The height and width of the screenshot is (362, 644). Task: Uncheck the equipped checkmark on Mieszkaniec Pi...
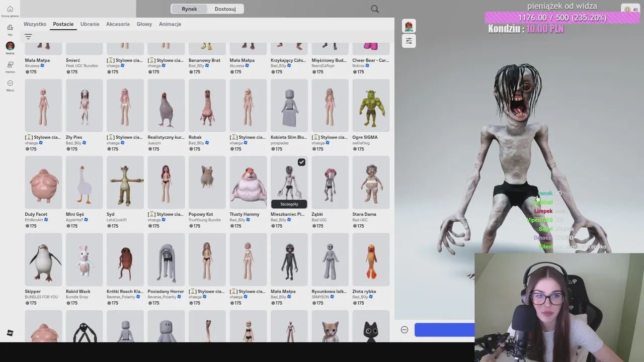301,162
